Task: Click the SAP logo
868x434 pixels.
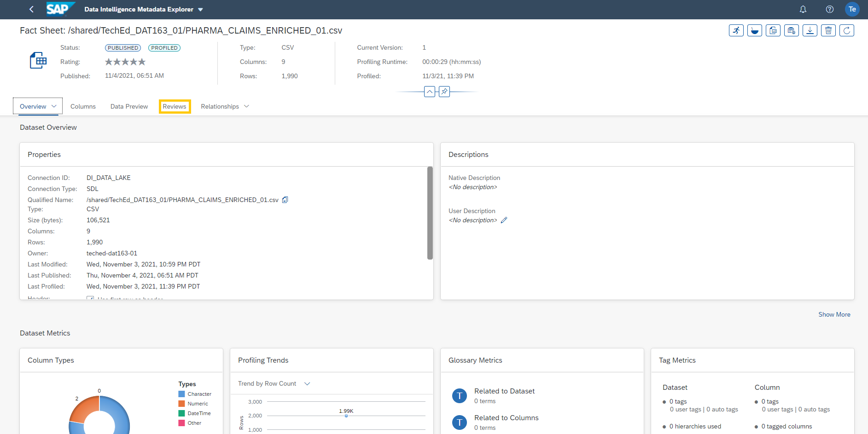Action: (x=60, y=9)
